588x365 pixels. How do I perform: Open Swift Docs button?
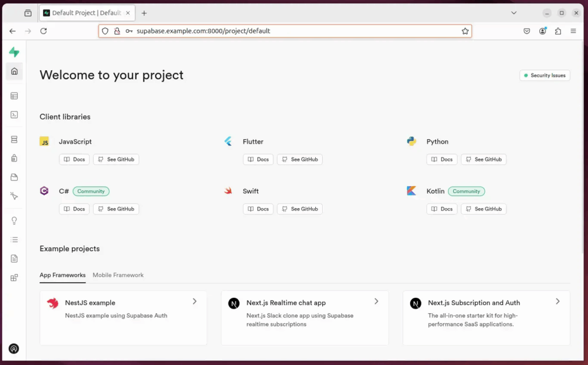coord(258,209)
